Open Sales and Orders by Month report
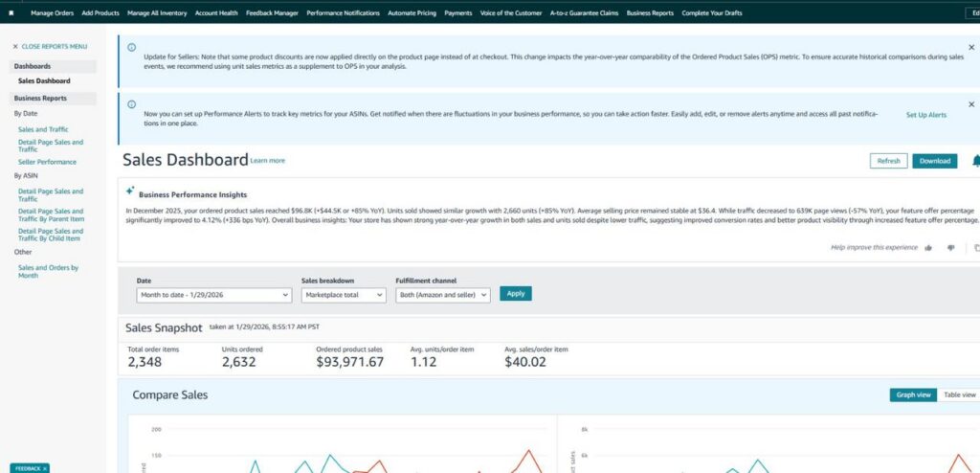 (48, 271)
